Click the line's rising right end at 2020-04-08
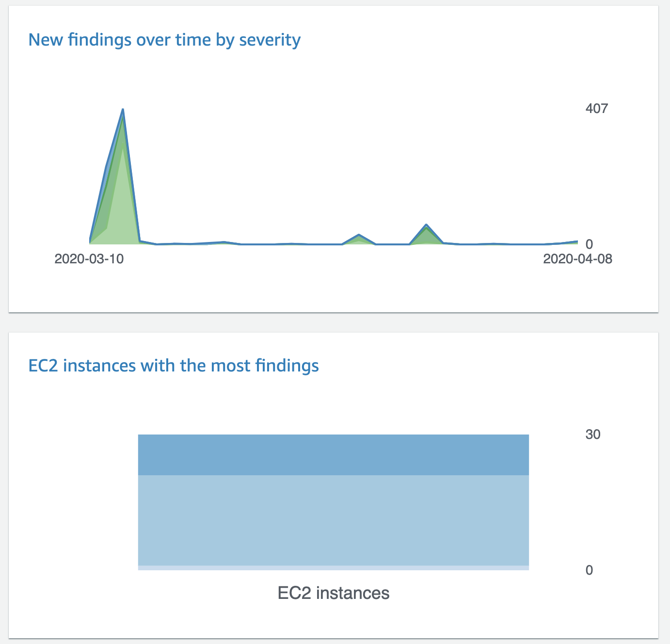The width and height of the screenshot is (670, 644). click(x=576, y=241)
